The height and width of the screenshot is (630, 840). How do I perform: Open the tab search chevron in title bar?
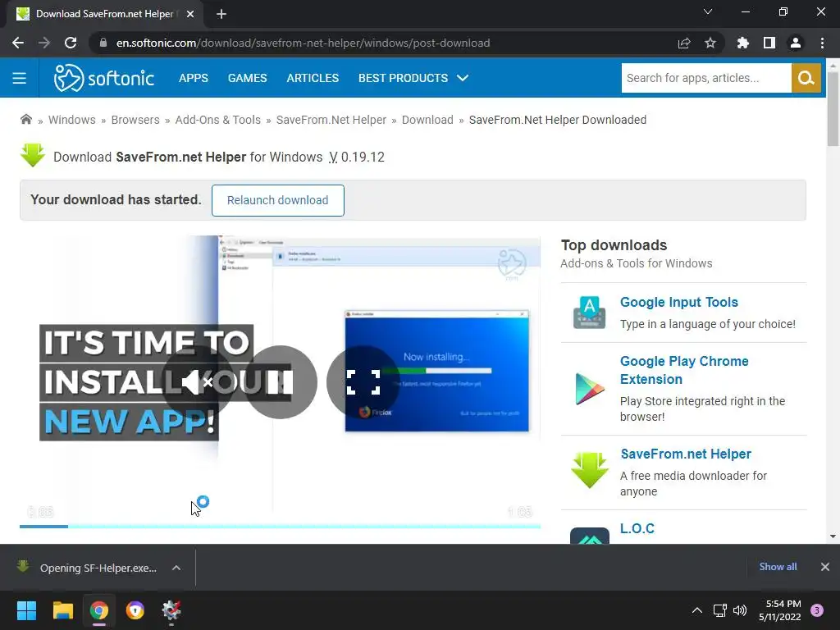pyautogui.click(x=708, y=11)
